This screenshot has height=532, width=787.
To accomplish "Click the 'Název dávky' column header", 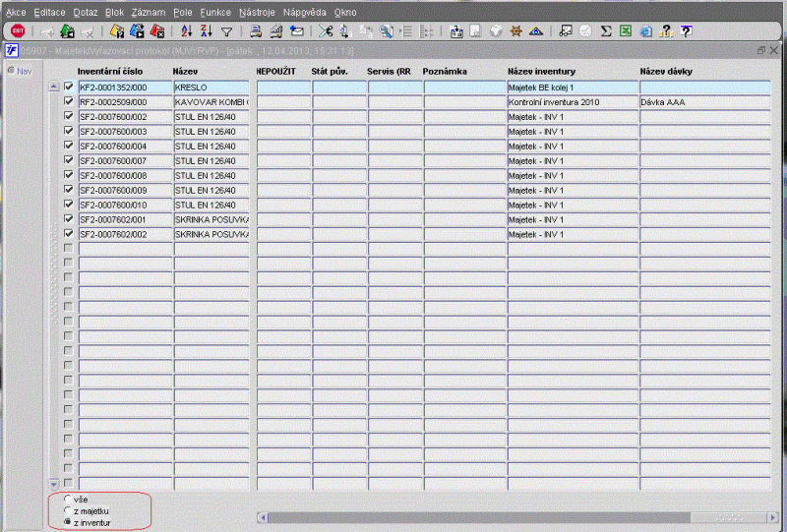I will coord(666,71).
